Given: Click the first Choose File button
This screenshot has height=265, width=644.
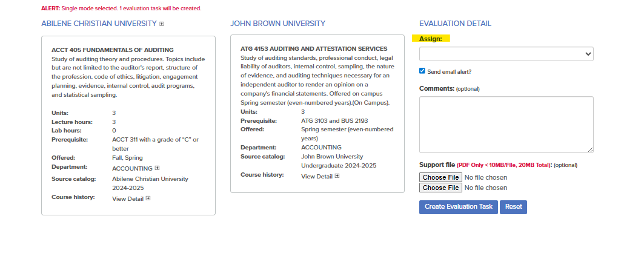Looking at the screenshot, I should coord(440,177).
